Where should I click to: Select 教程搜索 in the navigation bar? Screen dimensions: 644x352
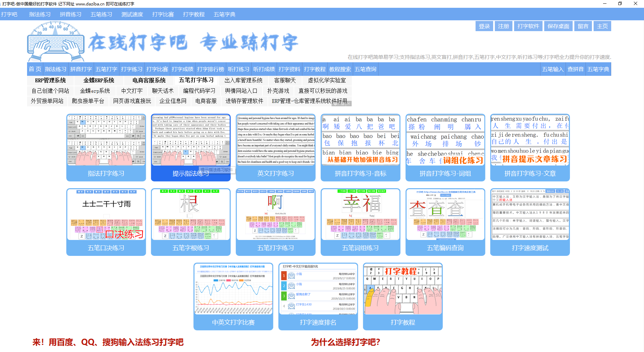pyautogui.click(x=340, y=69)
